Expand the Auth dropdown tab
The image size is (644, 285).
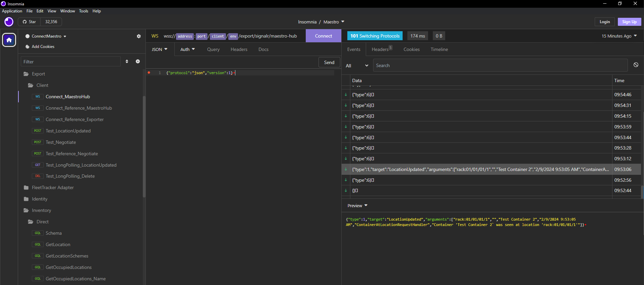188,49
